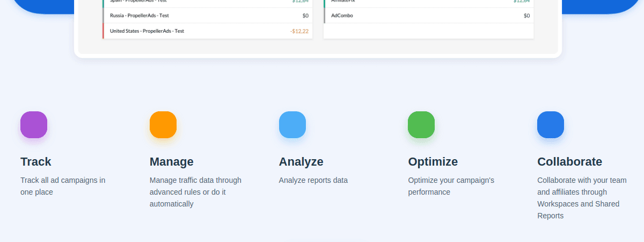Select the Optimize heading

[433, 162]
